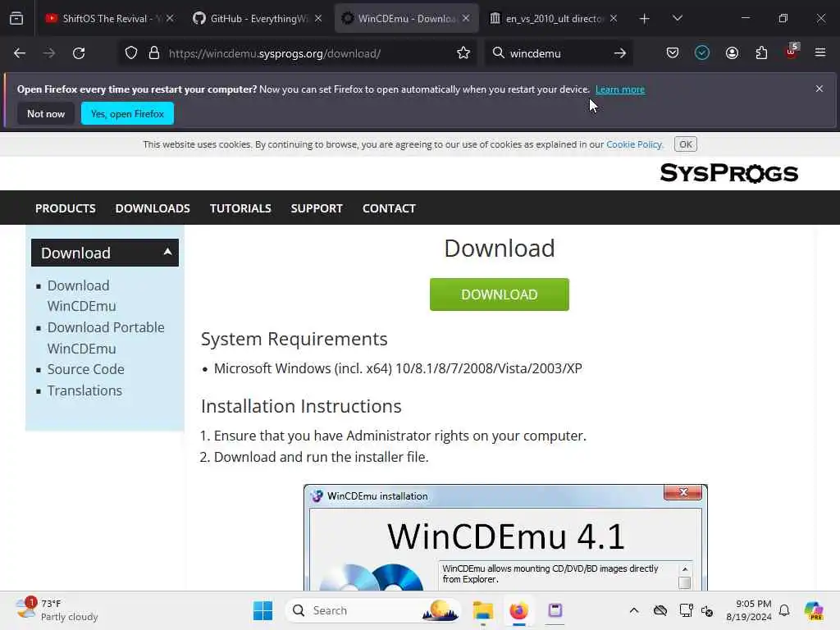List all tabs dropdown arrow
The width and height of the screenshot is (840, 630).
[677, 19]
